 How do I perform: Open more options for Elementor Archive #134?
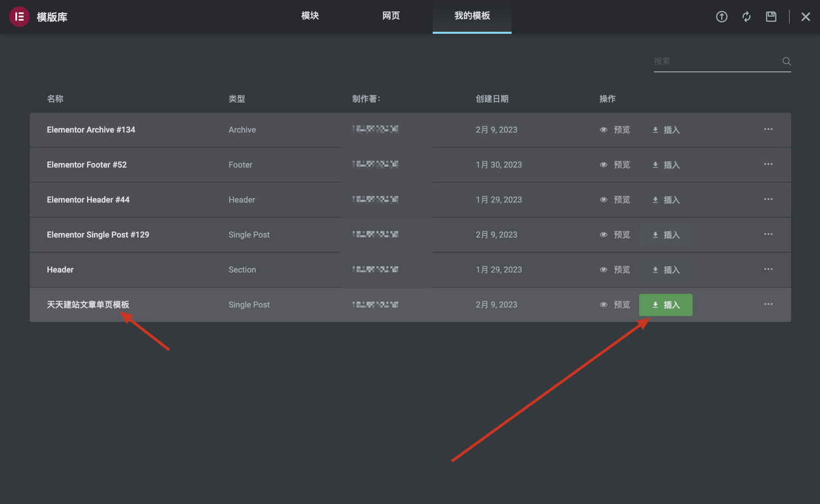(x=768, y=129)
